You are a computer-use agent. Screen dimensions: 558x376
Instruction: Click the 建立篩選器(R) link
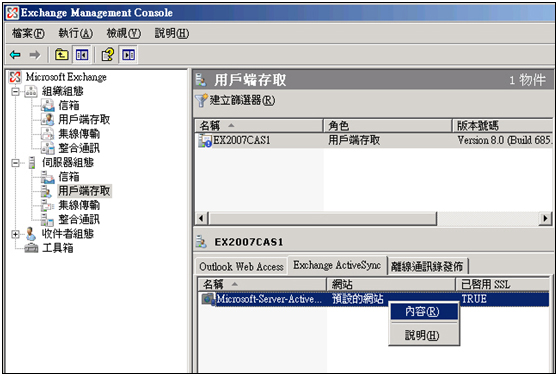tap(242, 100)
